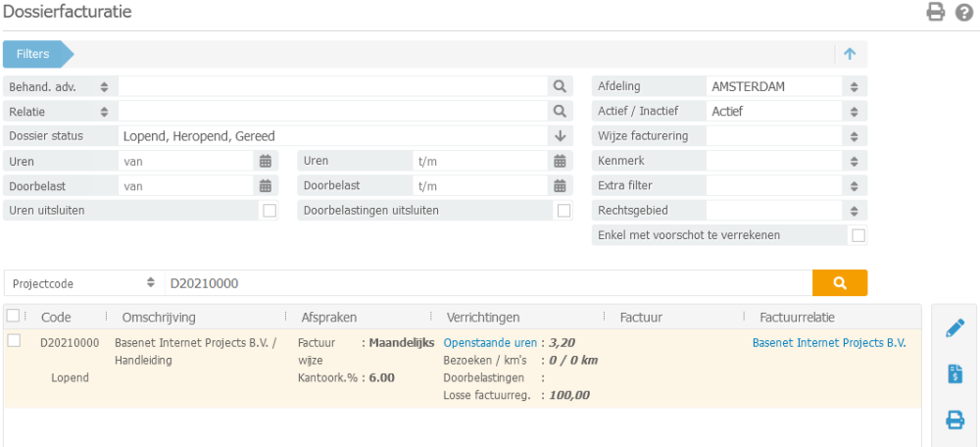Click the Openstaande uren link
The height and width of the screenshot is (447, 980).
tap(490, 343)
